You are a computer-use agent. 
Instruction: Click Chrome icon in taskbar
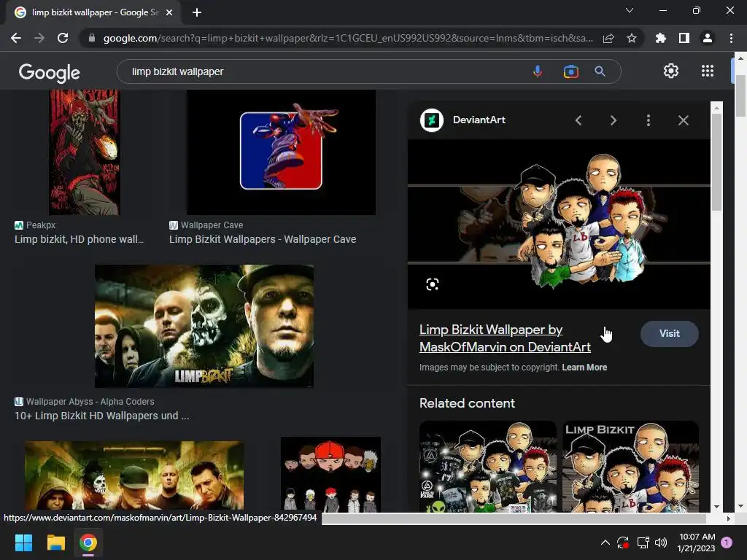pyautogui.click(x=88, y=542)
